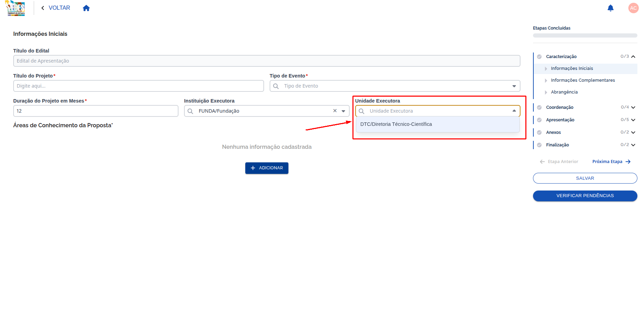This screenshot has width=644, height=323.
Task: Open Informações Iniciais step
Action: click(586, 68)
